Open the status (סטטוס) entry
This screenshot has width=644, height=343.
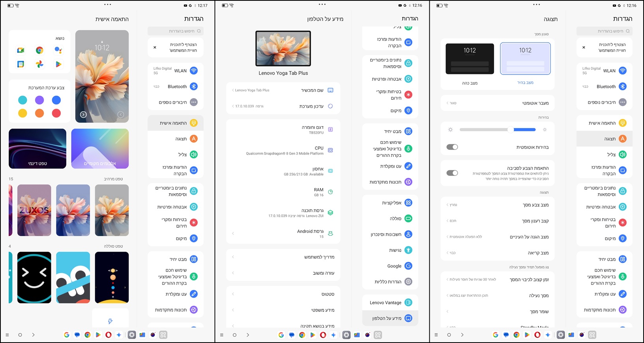(283, 294)
